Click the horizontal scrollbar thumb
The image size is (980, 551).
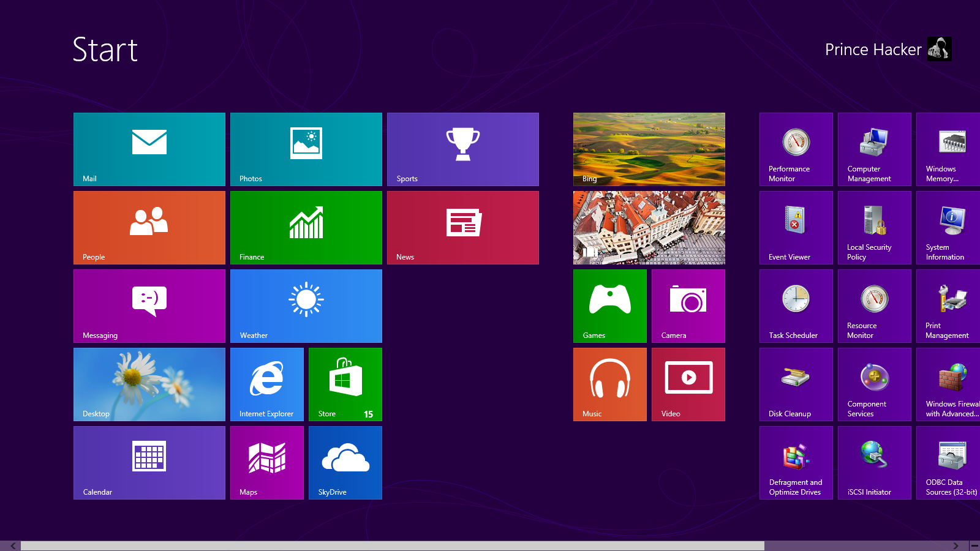point(393,545)
